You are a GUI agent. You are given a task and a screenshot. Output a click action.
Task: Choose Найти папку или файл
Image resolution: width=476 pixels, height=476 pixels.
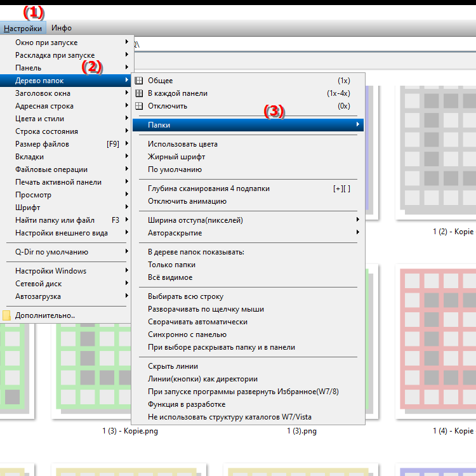65,220
